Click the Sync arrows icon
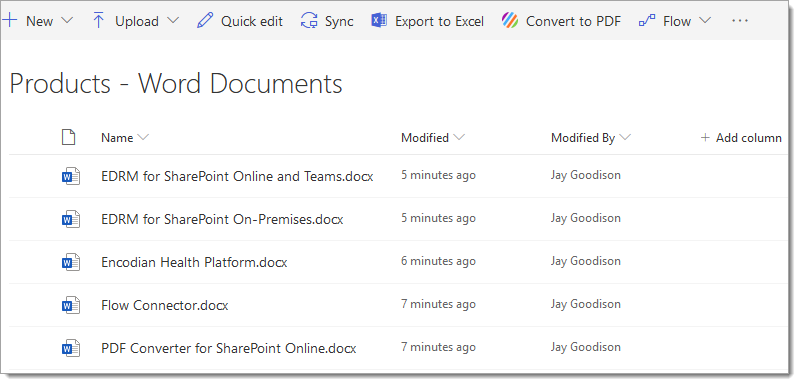Viewport: 799px width, 384px height. pos(309,21)
